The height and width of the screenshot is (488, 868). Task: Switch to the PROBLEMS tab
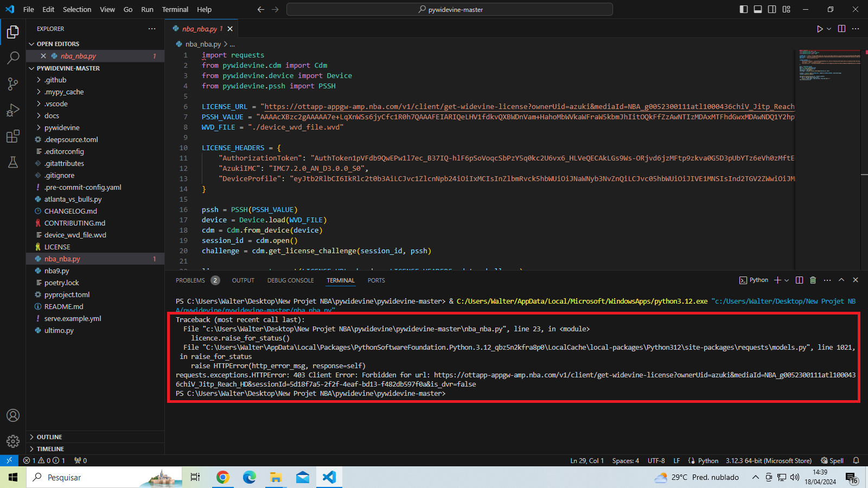(x=190, y=280)
